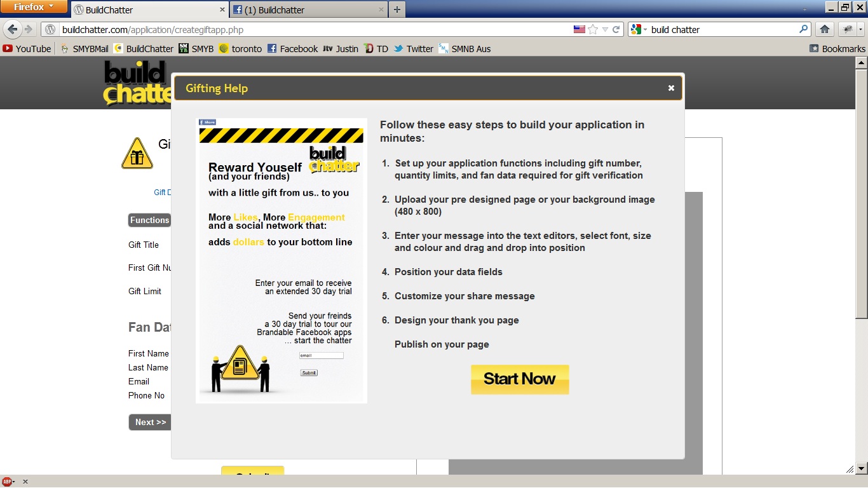Click the workers holding sign graphic in preview
Viewport: 868px width, 488px height.
(240, 369)
